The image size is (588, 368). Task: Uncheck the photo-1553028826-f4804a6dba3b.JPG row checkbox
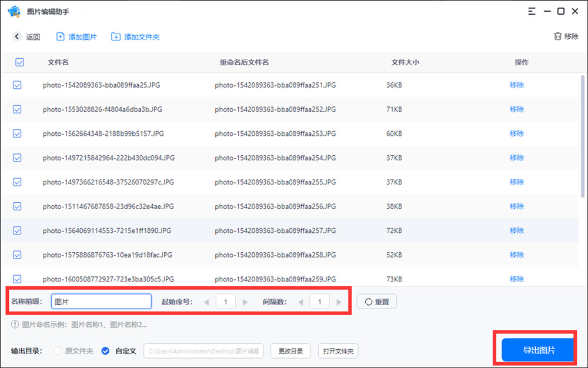tap(17, 109)
